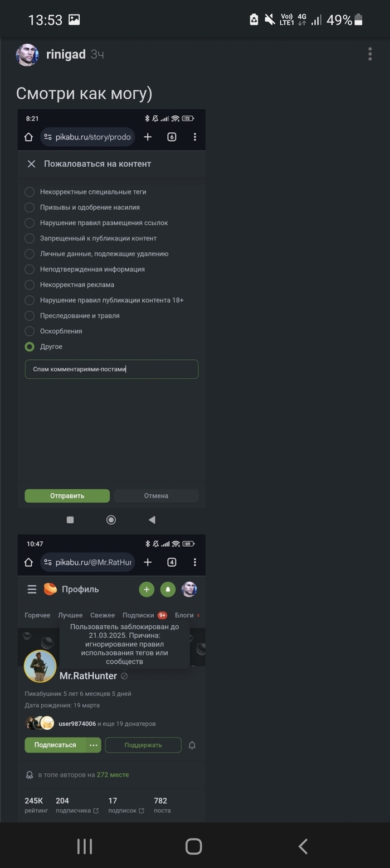The height and width of the screenshot is (868, 390).
Task: Tap the Android home button
Action: [x=193, y=846]
